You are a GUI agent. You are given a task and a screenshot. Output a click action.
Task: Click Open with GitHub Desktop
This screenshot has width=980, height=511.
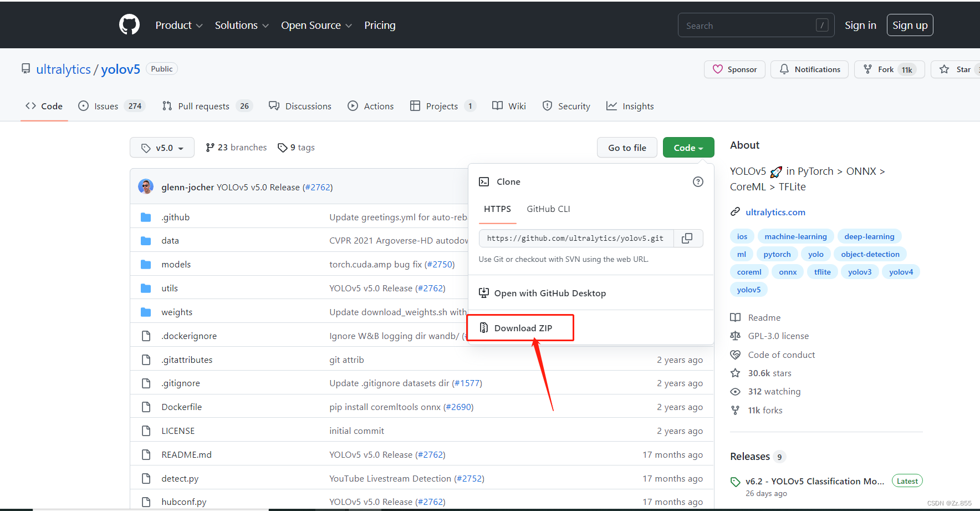tap(550, 293)
